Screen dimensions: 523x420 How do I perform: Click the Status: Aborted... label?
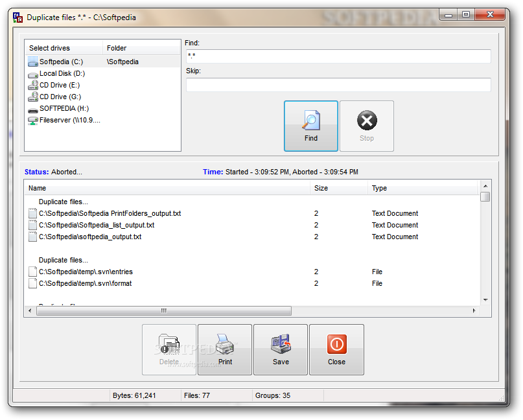53,172
